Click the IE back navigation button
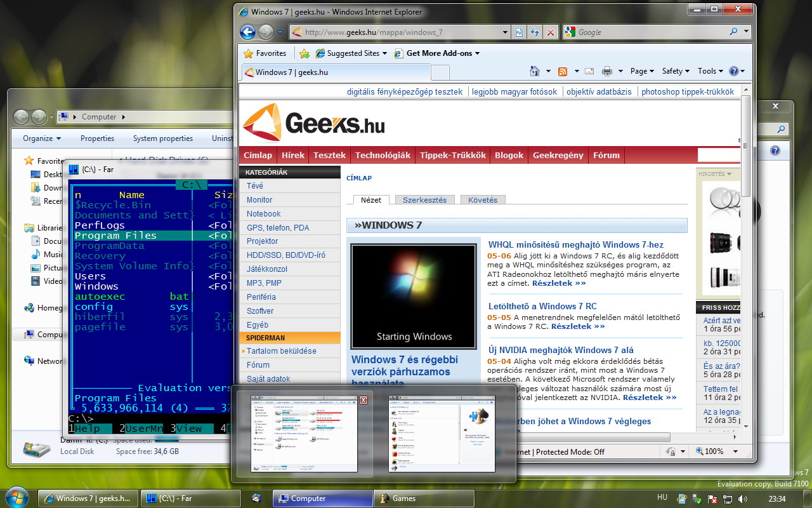Viewport: 812px width, 508px height. [x=247, y=32]
